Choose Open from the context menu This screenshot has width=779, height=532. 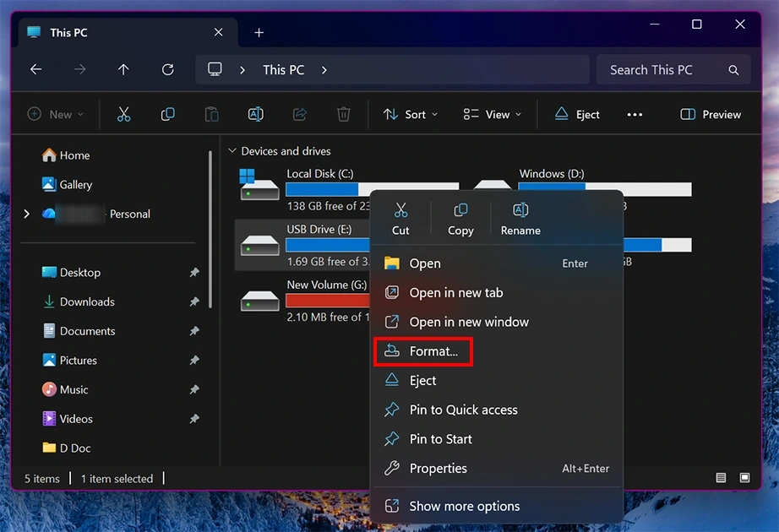(x=497, y=263)
